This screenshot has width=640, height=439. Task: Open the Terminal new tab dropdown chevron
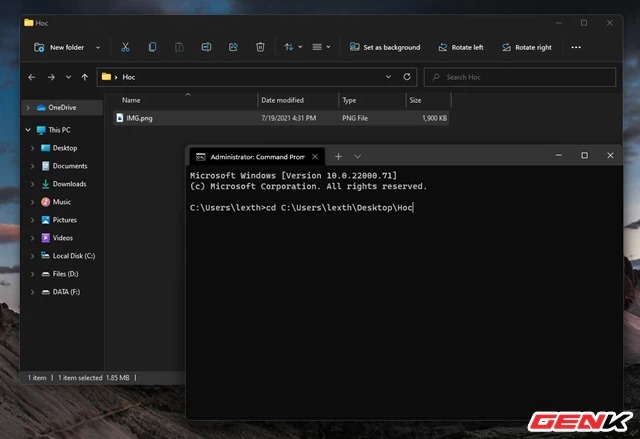point(358,156)
